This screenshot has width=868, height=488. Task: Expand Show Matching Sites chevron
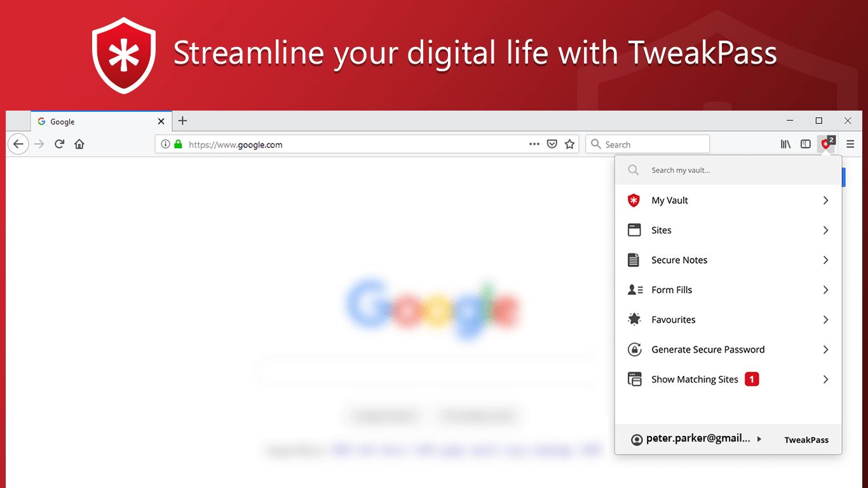pos(825,379)
